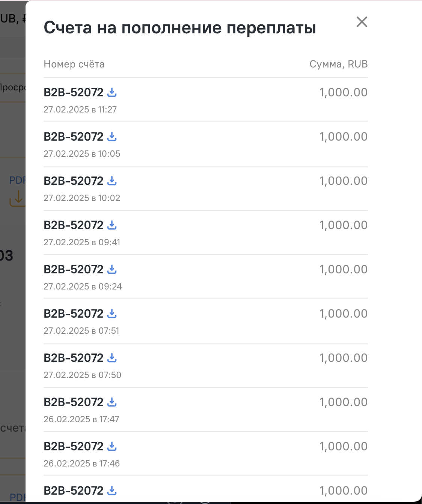Download the last partially visible B2B-52072 invoice
The height and width of the screenshot is (504, 422).
point(112,490)
